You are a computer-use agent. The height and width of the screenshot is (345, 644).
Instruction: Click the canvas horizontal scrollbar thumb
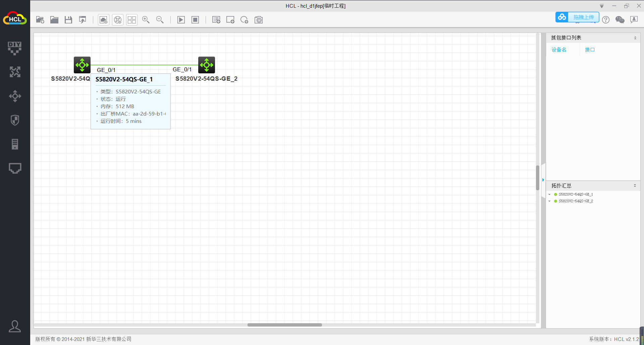[285, 325]
